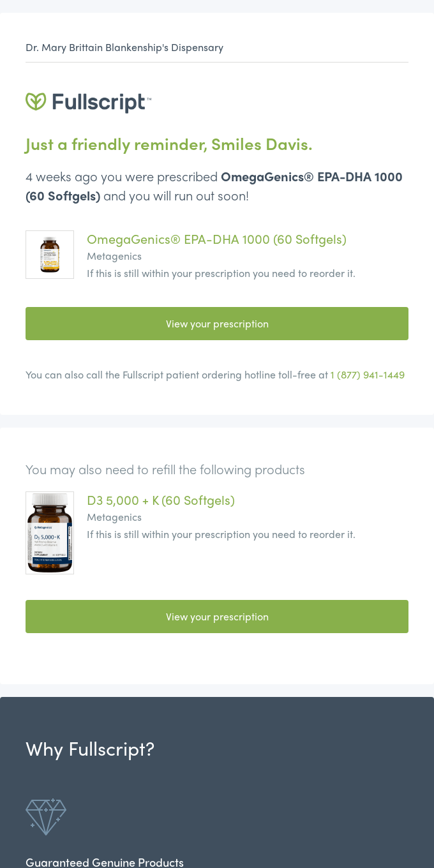Click the Metagenics brand name under OmegaGenics
Screen dimensions: 434x868
114,257
